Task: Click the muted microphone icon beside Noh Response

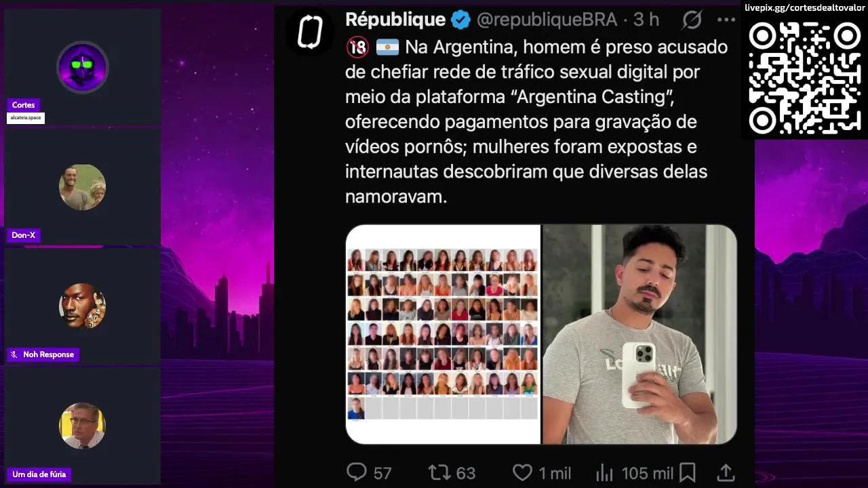Action: 14,354
